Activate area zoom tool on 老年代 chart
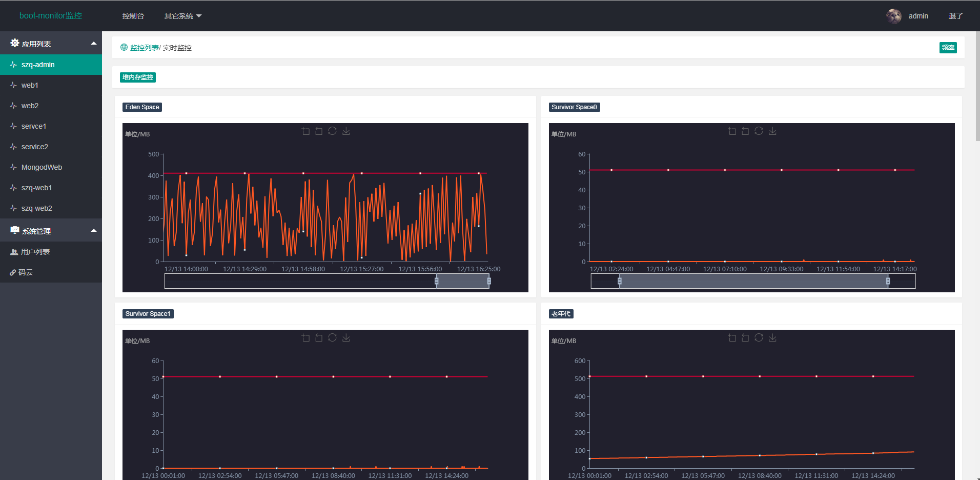 tap(732, 338)
